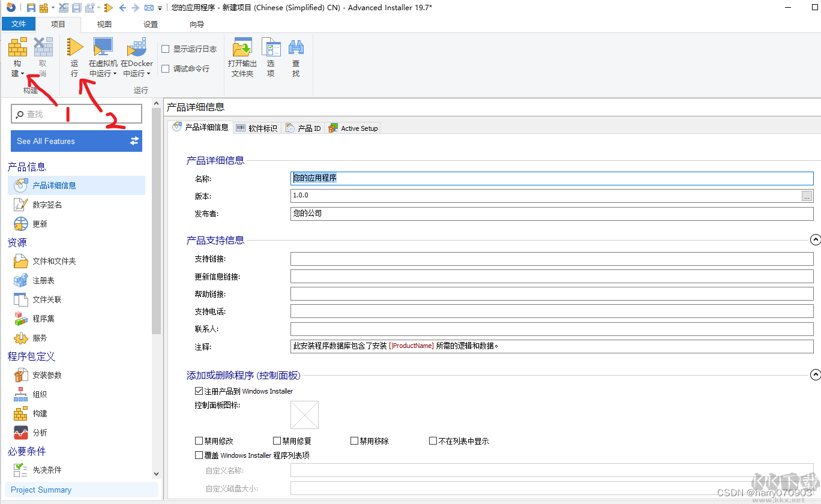Switch to the View (视图) ribbon tab
The image size is (821, 504).
click(x=104, y=25)
